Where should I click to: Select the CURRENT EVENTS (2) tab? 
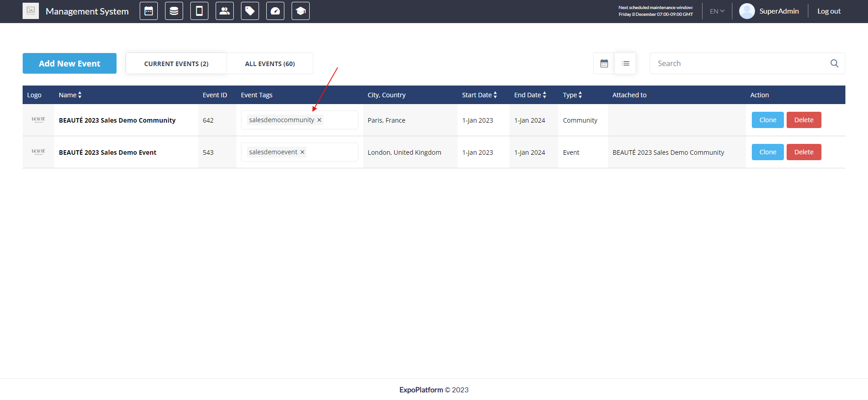(x=176, y=64)
